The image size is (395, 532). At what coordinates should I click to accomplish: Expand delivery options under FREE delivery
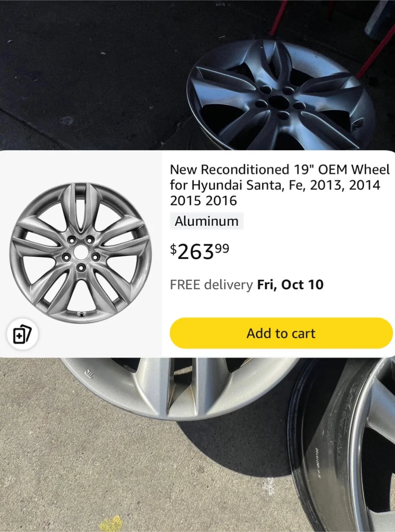pyautogui.click(x=247, y=285)
